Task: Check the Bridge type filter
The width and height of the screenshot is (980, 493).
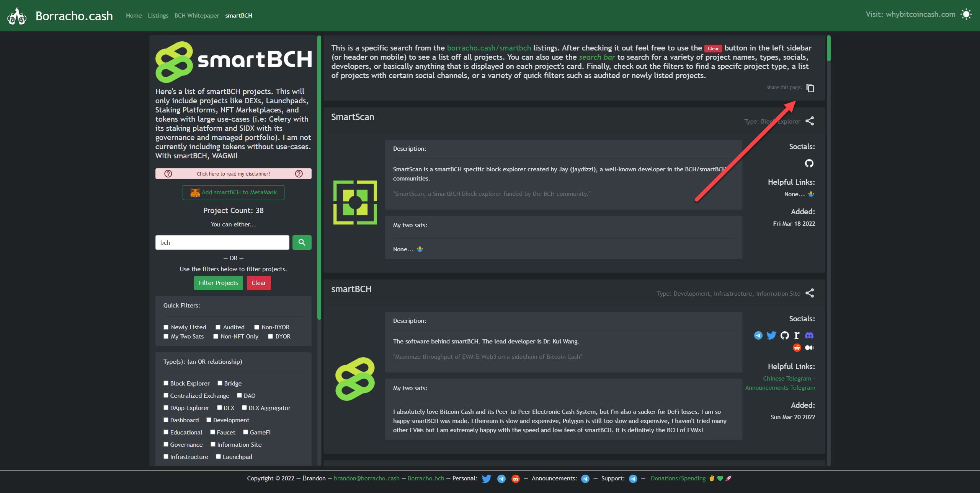Action: tap(220, 383)
